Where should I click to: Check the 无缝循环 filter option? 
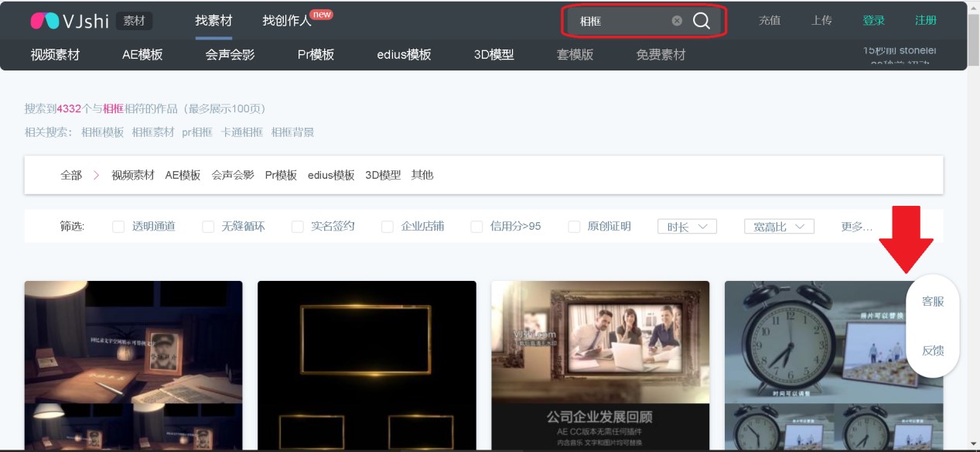[208, 226]
